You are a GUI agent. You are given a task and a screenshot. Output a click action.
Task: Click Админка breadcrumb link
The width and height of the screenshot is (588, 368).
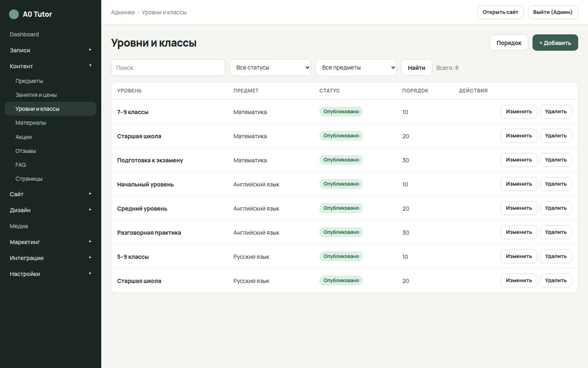(123, 13)
